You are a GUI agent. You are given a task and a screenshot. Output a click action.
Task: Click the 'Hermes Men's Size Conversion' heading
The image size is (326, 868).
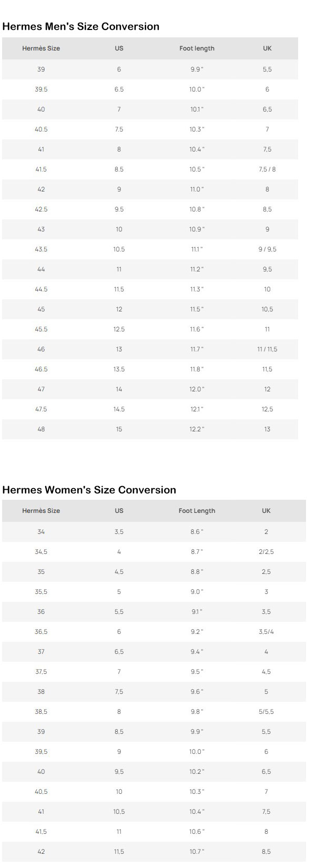point(81,26)
